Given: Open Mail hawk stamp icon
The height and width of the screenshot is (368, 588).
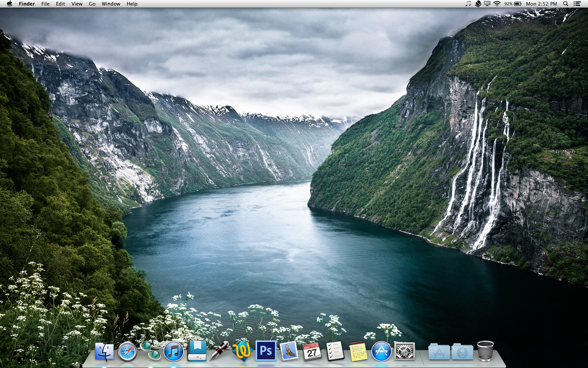Looking at the screenshot, I should [289, 351].
